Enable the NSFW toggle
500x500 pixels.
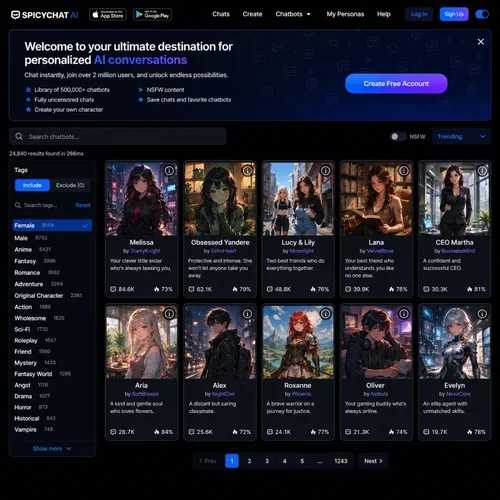click(398, 136)
